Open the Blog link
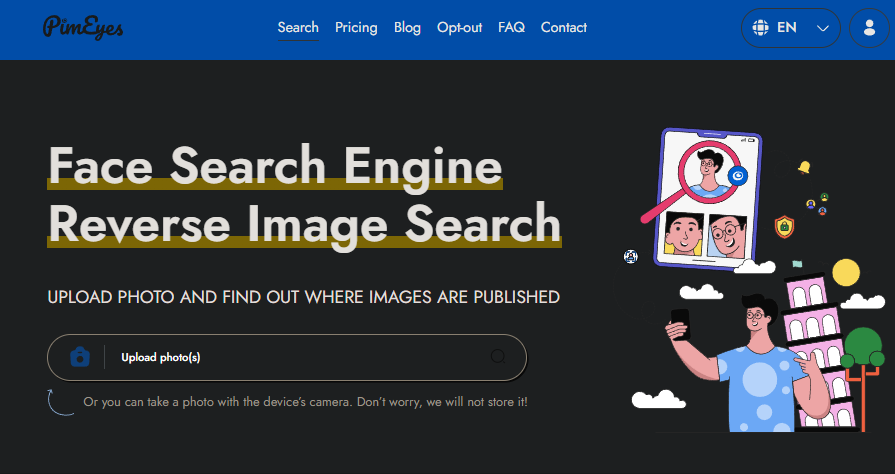 pyautogui.click(x=408, y=27)
